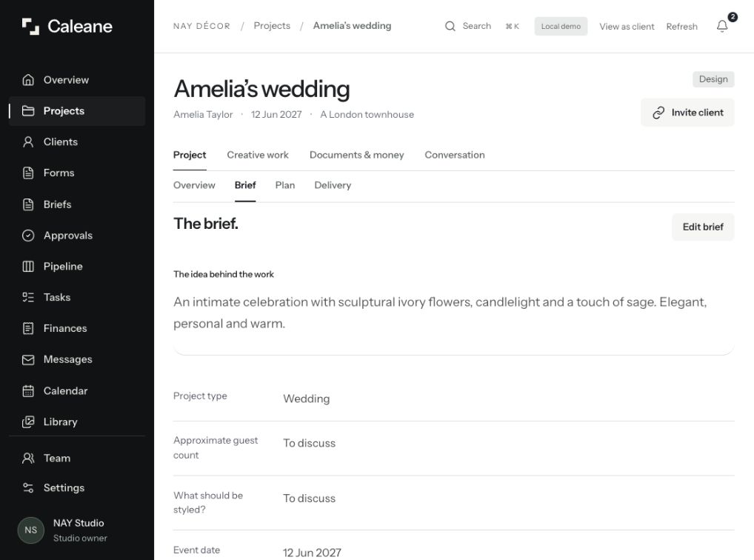Click the A London townhouse text

(367, 115)
